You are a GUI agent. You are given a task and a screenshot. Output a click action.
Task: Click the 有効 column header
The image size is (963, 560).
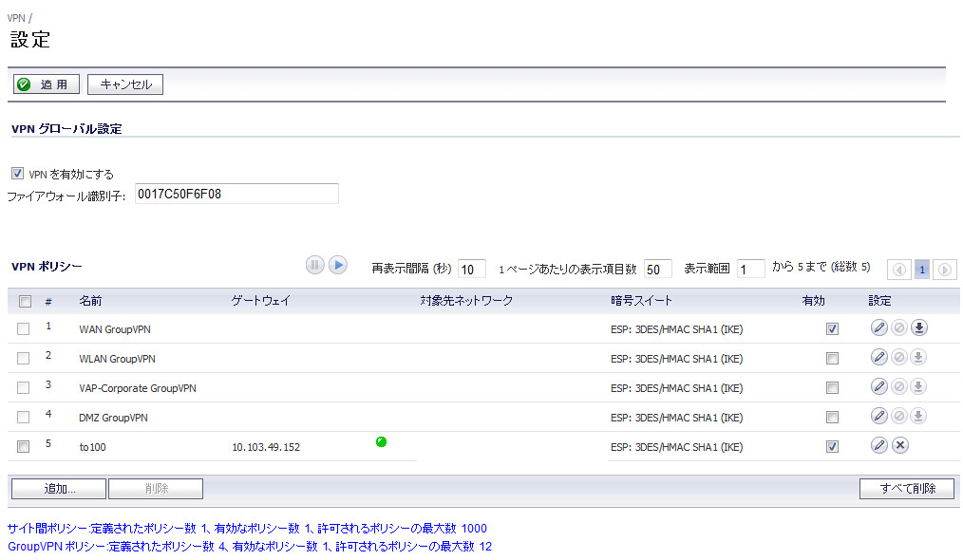pyautogui.click(x=813, y=301)
